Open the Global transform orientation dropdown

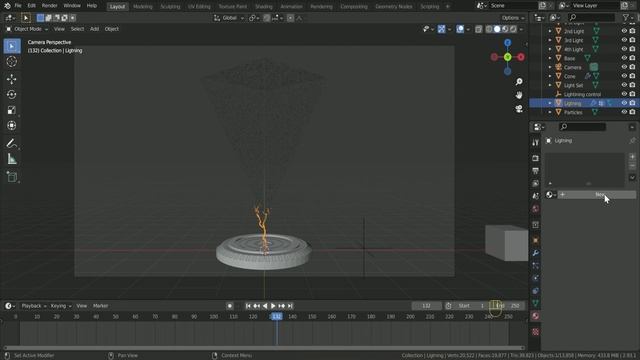click(x=229, y=18)
